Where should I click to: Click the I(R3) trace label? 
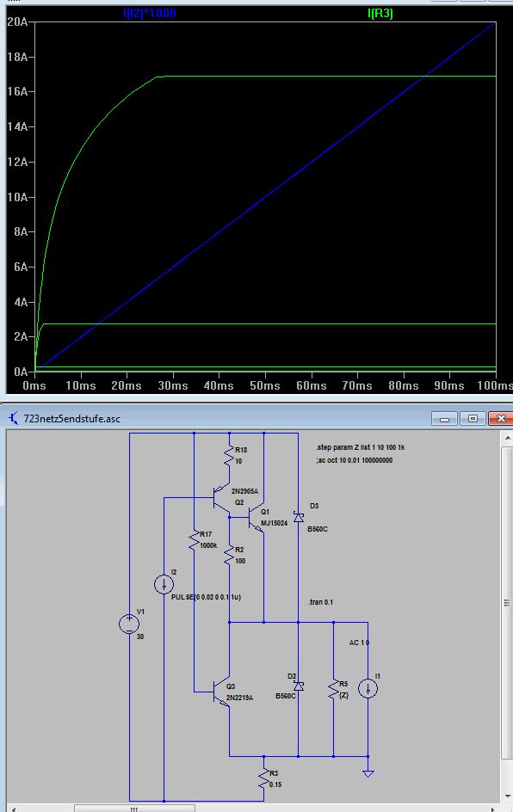[x=380, y=14]
